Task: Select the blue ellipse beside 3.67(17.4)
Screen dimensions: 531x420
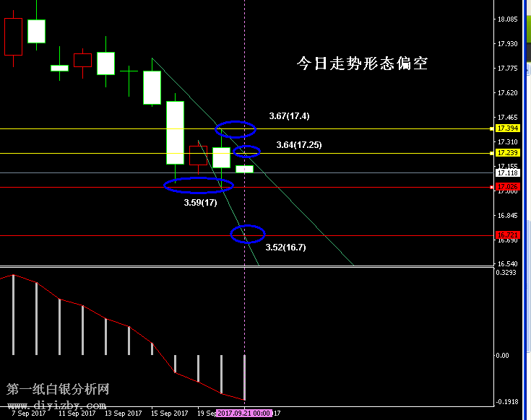Action: pyautogui.click(x=236, y=129)
